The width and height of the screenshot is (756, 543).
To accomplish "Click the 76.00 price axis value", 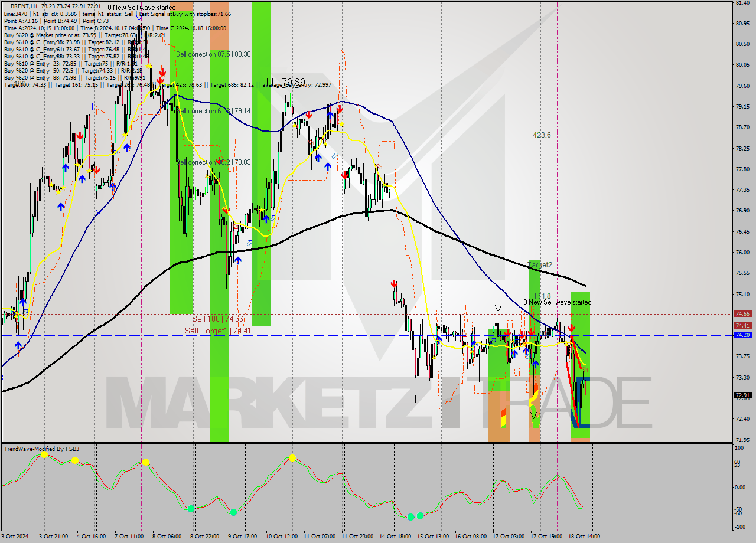I will click(742, 252).
